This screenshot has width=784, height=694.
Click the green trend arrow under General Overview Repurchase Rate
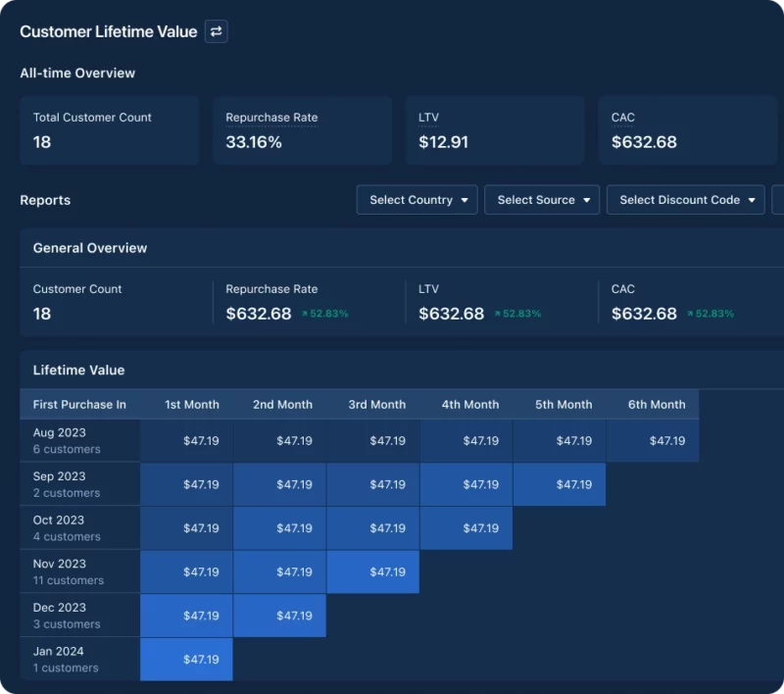point(305,314)
